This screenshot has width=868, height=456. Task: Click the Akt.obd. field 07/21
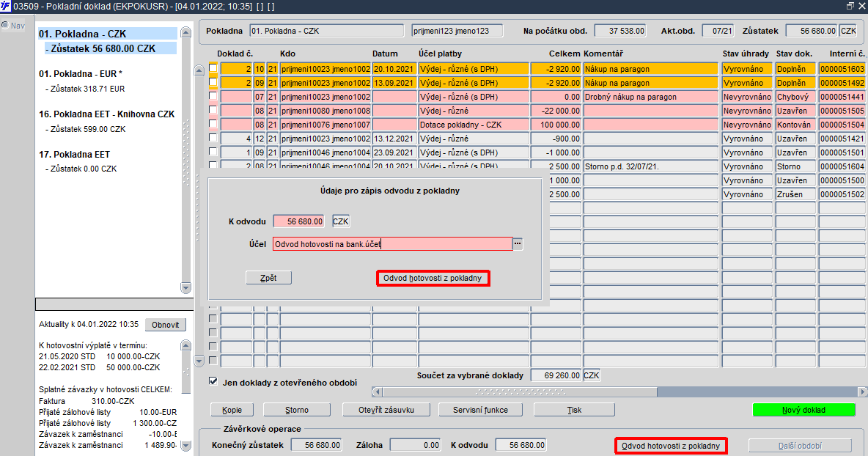(x=718, y=31)
